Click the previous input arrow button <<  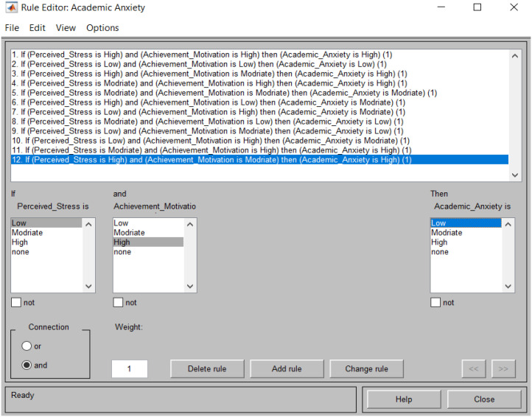474,368
